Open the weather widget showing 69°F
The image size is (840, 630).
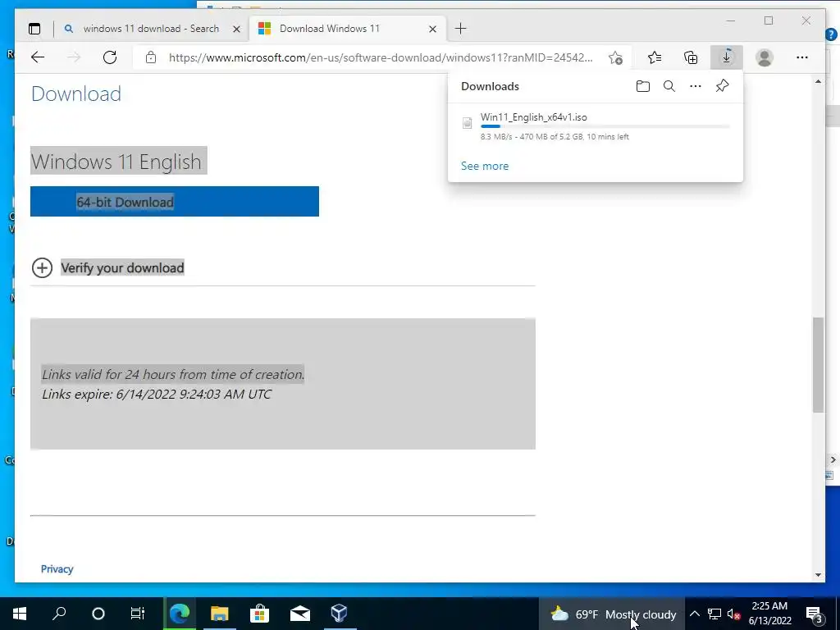(613, 614)
